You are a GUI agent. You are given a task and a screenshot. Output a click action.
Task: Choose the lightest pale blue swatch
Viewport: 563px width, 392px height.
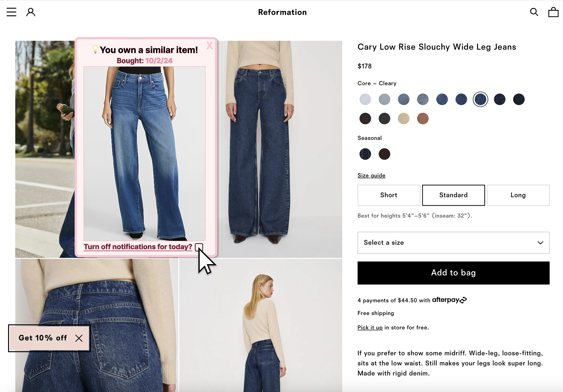click(365, 99)
